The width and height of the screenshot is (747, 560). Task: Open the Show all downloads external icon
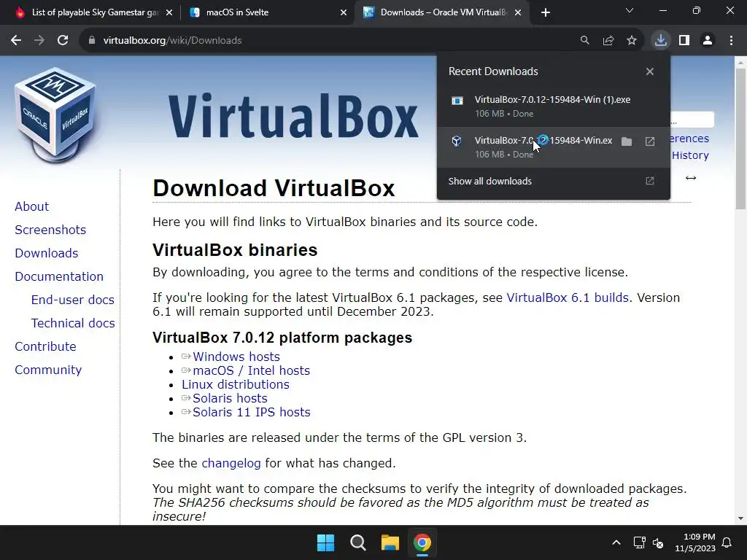(x=650, y=181)
